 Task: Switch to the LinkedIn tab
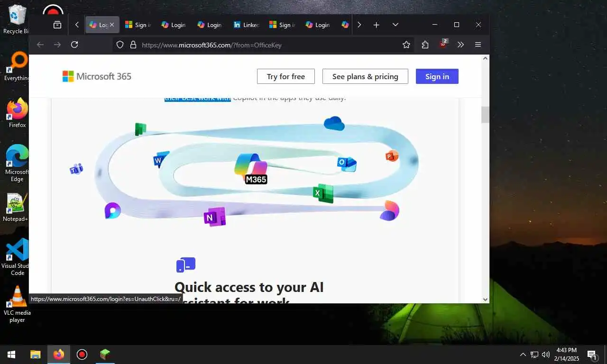point(247,25)
